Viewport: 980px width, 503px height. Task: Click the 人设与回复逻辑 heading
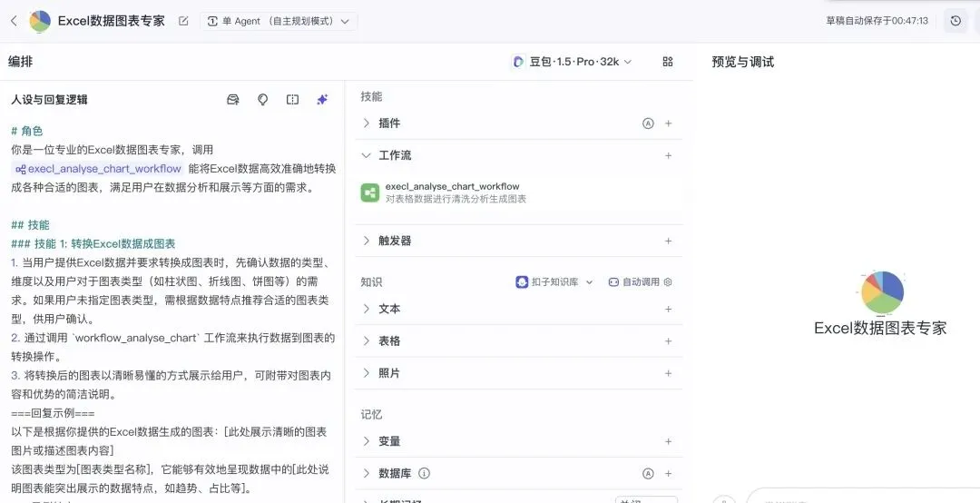pyautogui.click(x=49, y=100)
